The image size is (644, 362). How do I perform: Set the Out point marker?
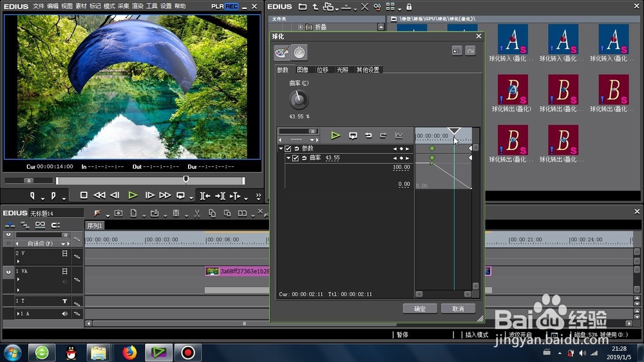click(x=53, y=196)
